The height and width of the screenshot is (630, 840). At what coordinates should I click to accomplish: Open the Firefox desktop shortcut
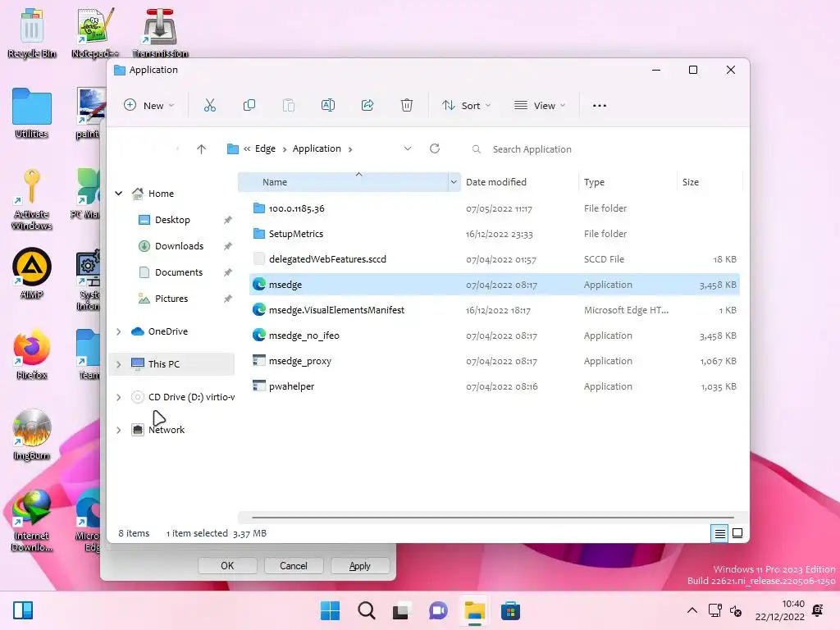click(32, 354)
